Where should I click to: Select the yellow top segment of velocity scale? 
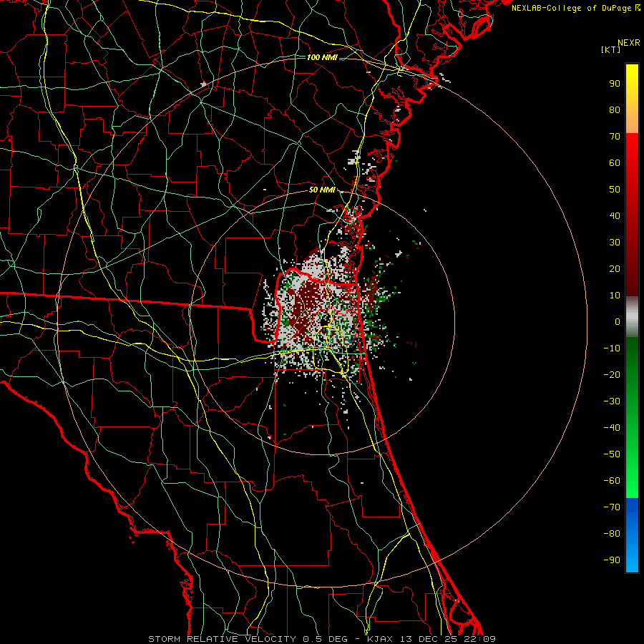point(632,99)
